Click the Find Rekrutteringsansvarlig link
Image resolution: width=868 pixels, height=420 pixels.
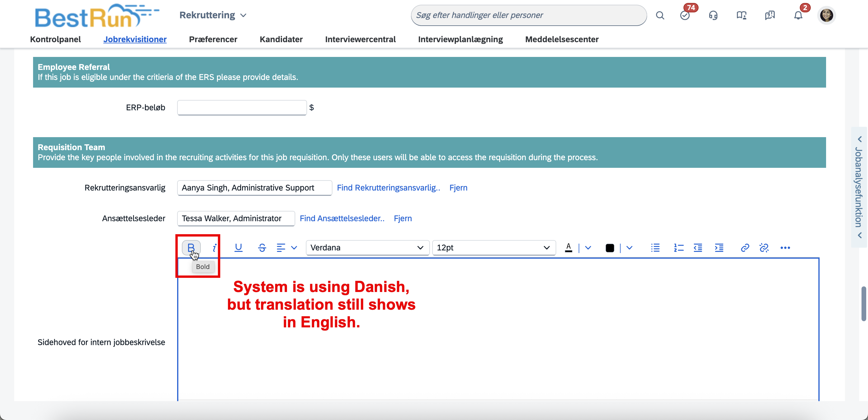click(x=389, y=188)
